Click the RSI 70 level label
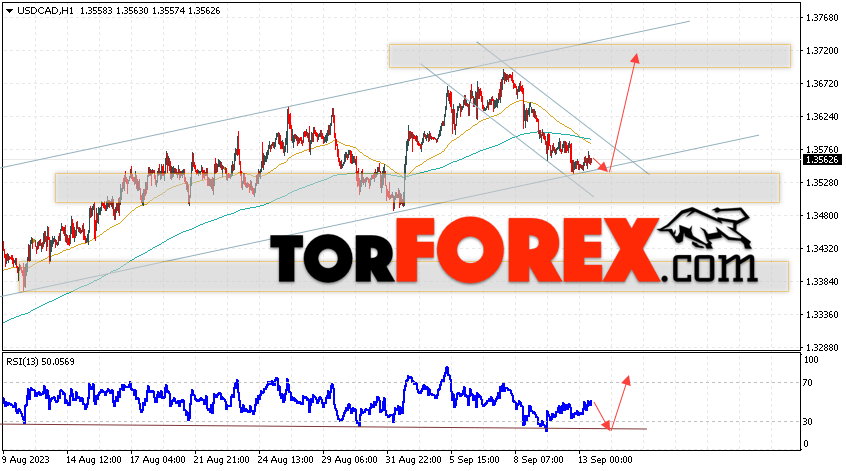This screenshot has width=846, height=471. pos(808,383)
